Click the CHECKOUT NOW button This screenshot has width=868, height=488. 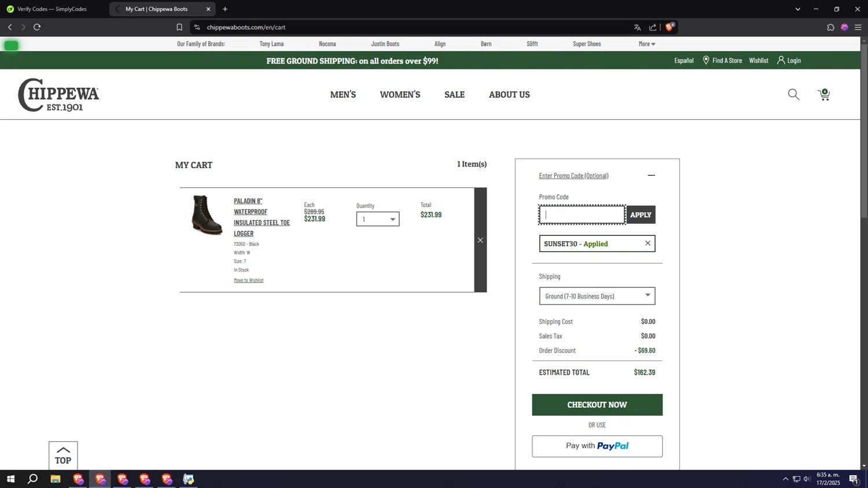pyautogui.click(x=597, y=405)
